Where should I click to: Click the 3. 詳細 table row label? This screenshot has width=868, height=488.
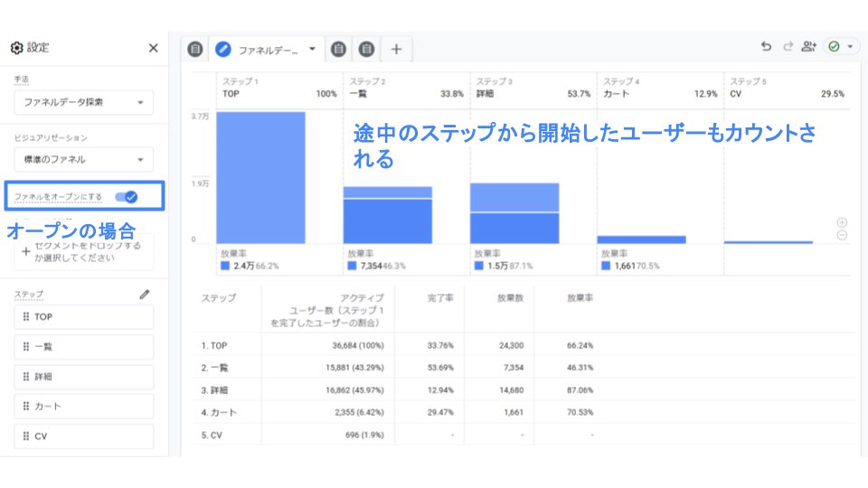214,390
